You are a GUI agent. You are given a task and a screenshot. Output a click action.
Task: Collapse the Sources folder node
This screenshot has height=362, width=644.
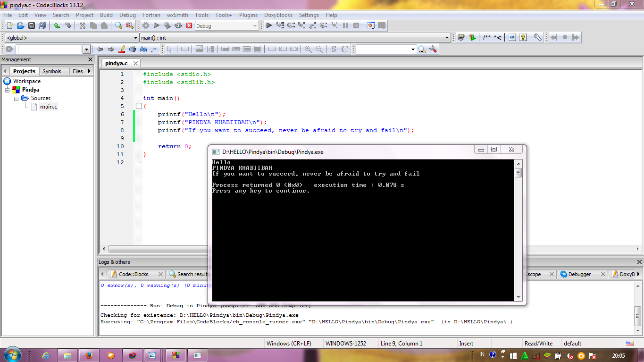pyautogui.click(x=16, y=98)
